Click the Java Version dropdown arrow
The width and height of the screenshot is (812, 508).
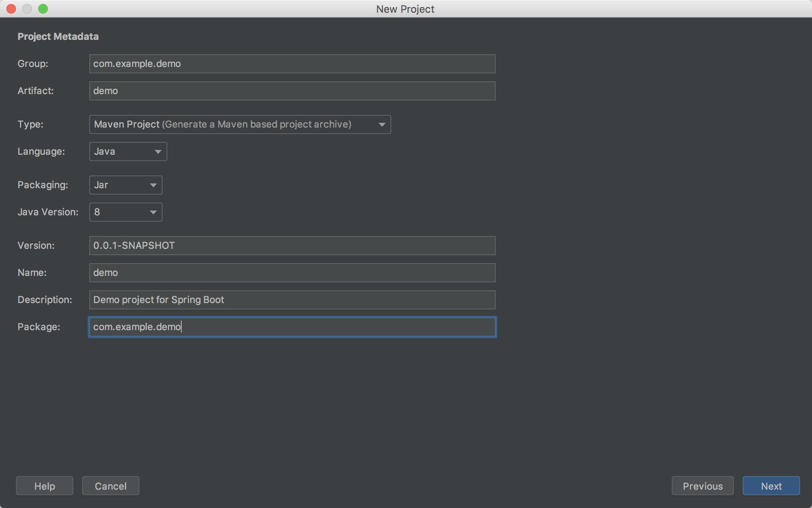pos(153,212)
